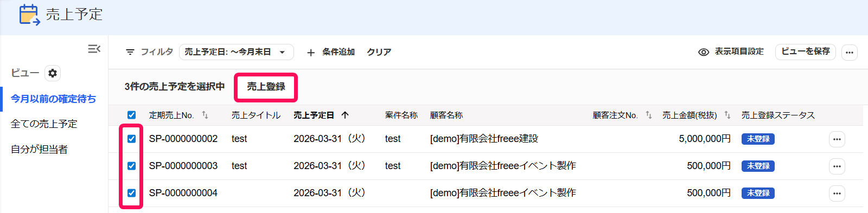Uncheck the SP-0000000002 row checkbox
868x213 pixels.
[131, 139]
